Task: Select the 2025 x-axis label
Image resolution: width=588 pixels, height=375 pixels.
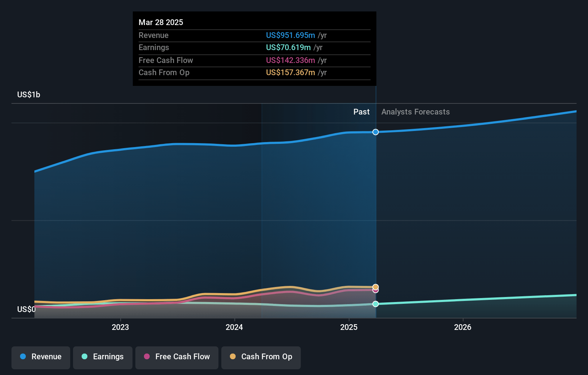Action: [x=349, y=327]
